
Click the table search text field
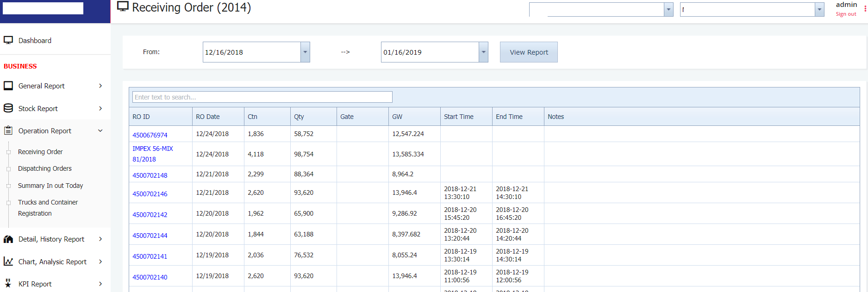[262, 97]
